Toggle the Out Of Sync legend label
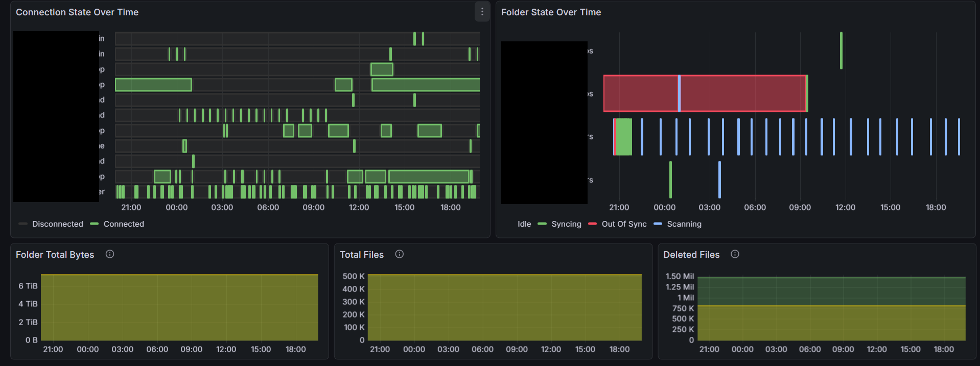 coord(624,224)
